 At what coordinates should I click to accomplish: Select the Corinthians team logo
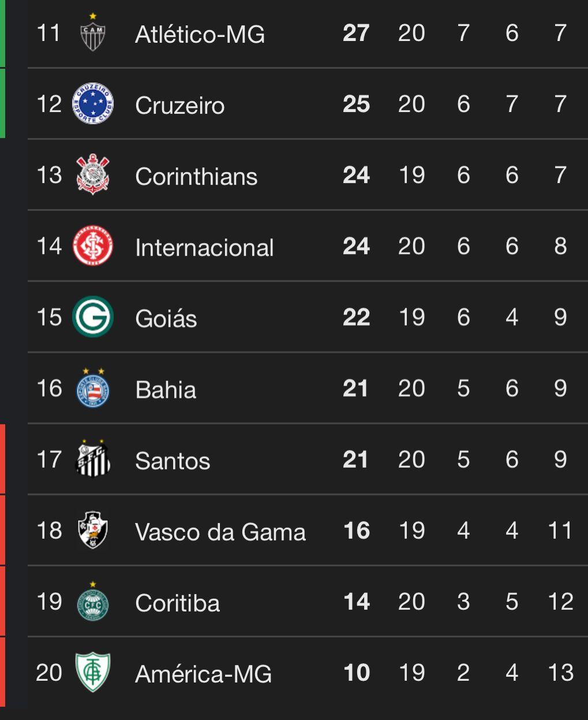(x=93, y=174)
